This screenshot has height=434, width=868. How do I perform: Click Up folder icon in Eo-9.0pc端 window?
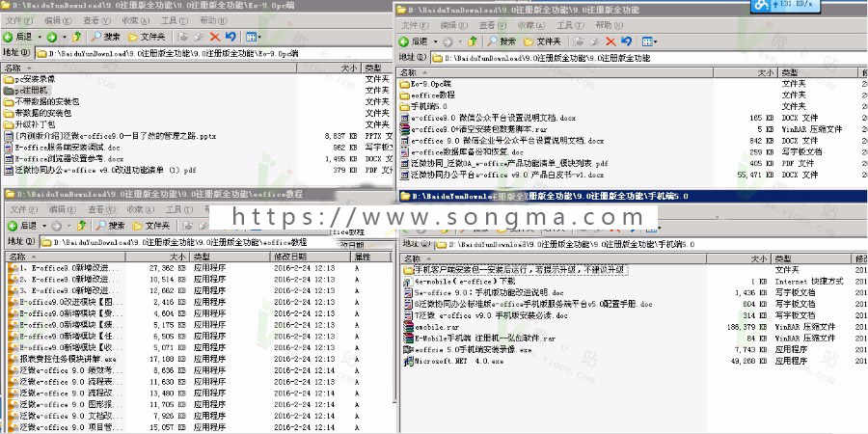(x=77, y=37)
